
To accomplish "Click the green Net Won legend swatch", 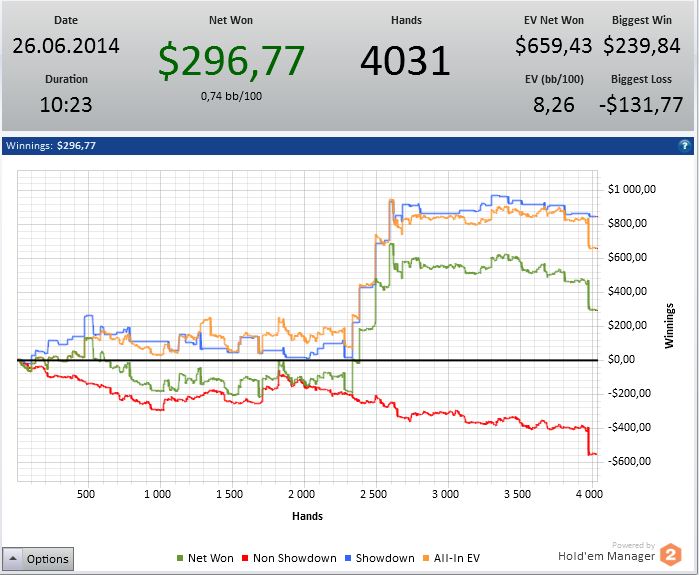I will pos(180,558).
